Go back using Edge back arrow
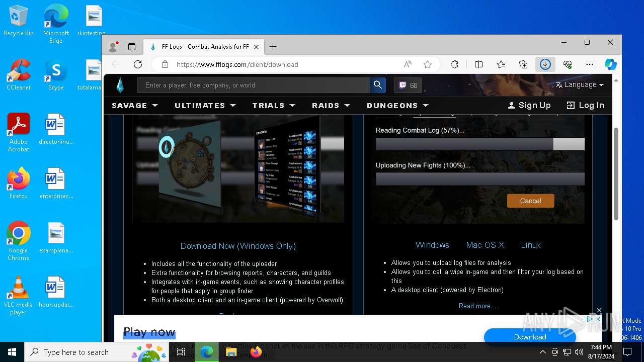644x362 pixels. point(116,64)
